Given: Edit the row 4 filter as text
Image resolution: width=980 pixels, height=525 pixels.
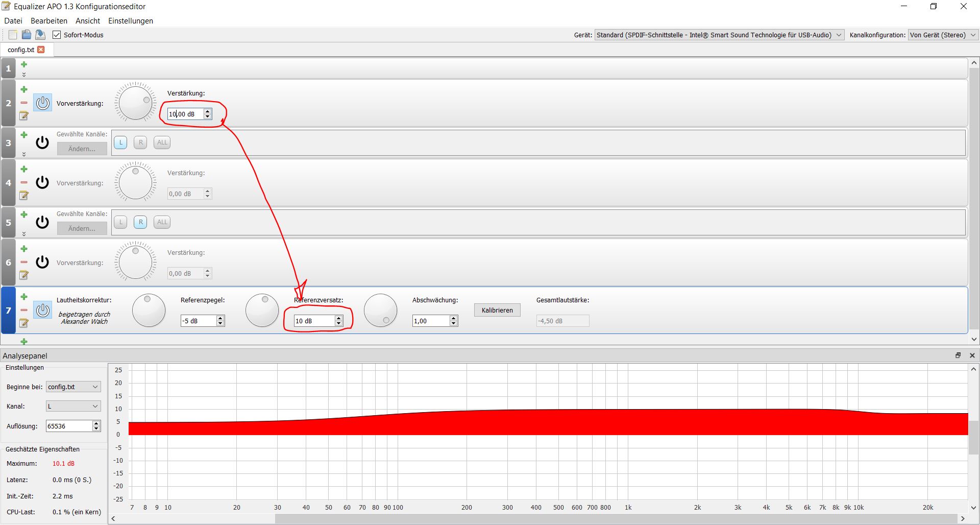Looking at the screenshot, I should tap(24, 196).
